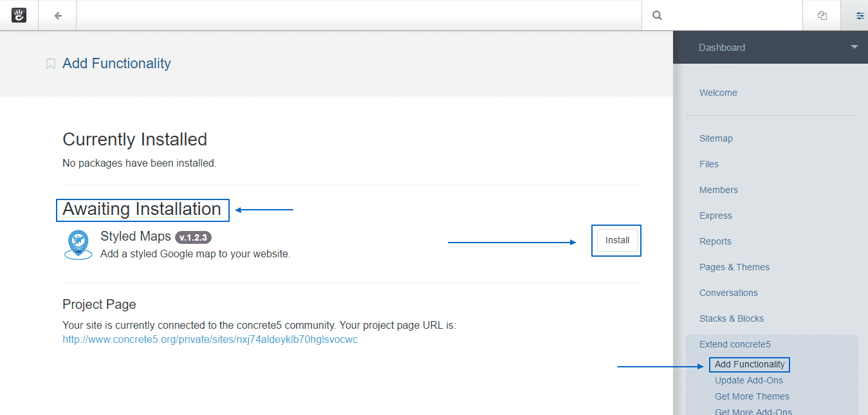Image resolution: width=868 pixels, height=415 pixels.
Task: Expand the Extend concrete5 section
Action: click(x=735, y=344)
